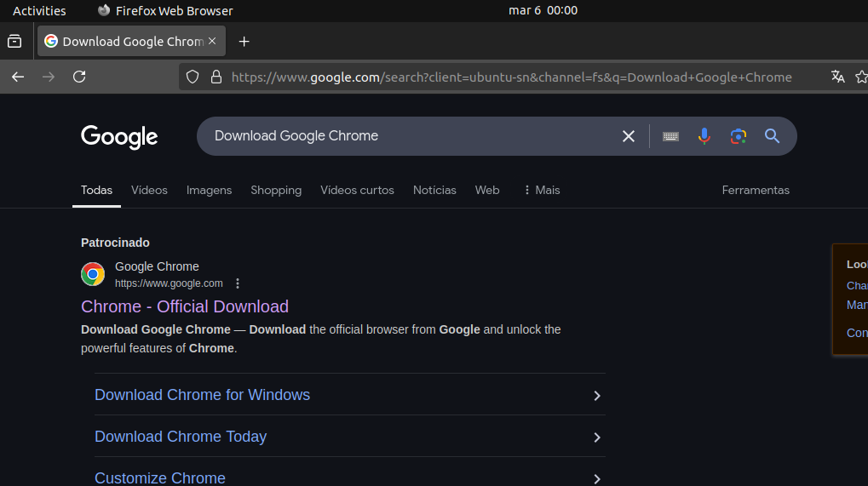This screenshot has width=868, height=486.
Task: Reload the current page
Action: tap(79, 77)
